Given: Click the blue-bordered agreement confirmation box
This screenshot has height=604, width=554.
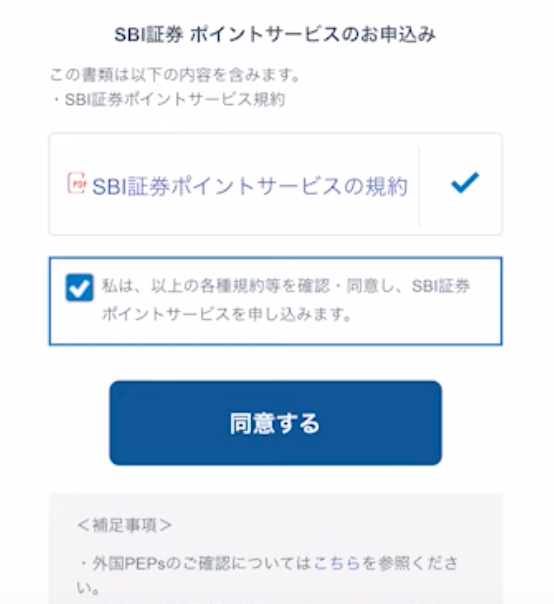Looking at the screenshot, I should (275, 301).
